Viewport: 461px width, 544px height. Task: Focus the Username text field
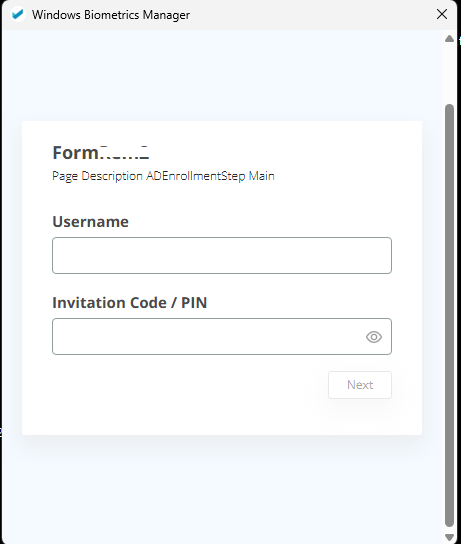222,255
